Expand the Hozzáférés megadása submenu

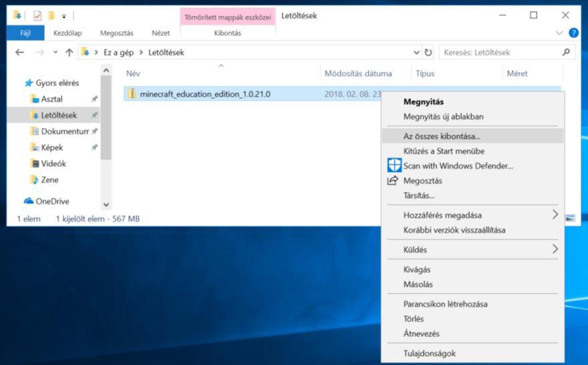pos(473,215)
